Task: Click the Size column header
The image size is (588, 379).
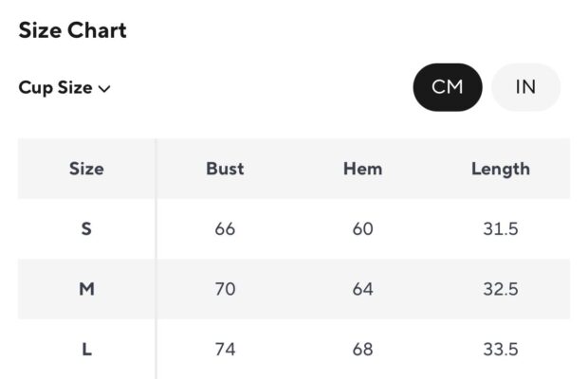Action: (x=86, y=169)
